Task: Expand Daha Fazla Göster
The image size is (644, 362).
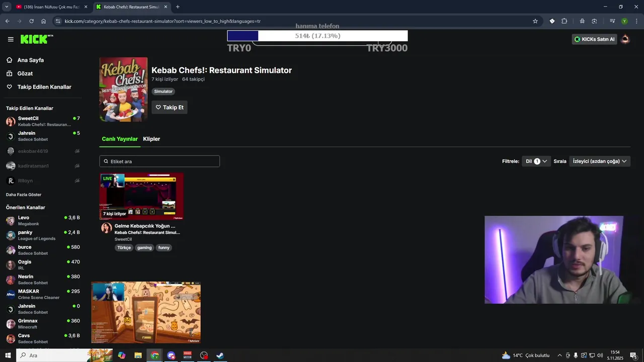Action: [24, 195]
